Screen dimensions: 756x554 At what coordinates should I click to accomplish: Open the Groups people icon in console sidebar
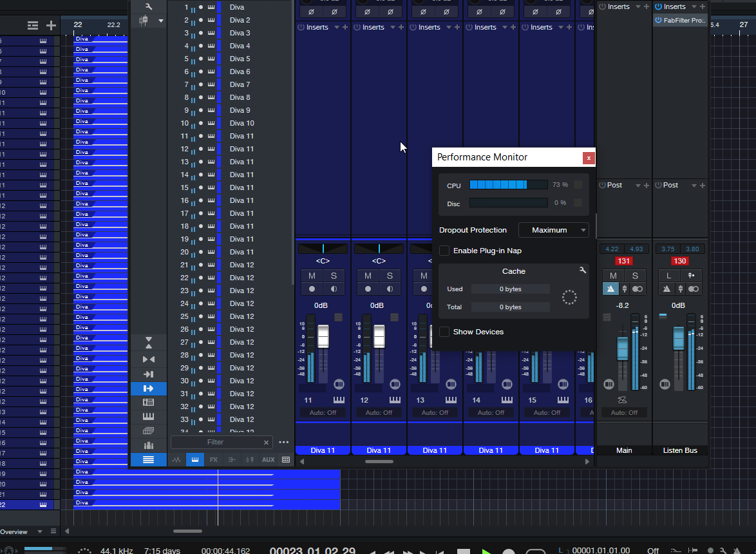click(x=149, y=445)
